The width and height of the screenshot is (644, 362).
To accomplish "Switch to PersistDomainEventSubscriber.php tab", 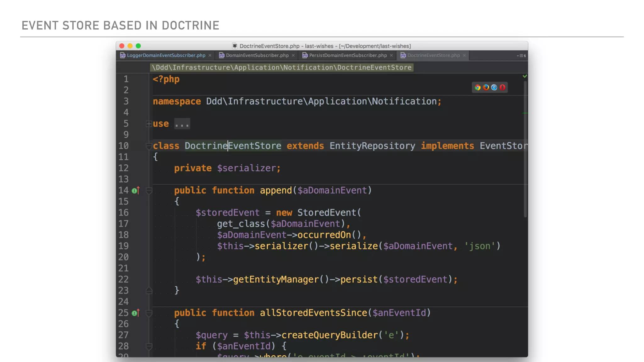I will click(x=348, y=55).
